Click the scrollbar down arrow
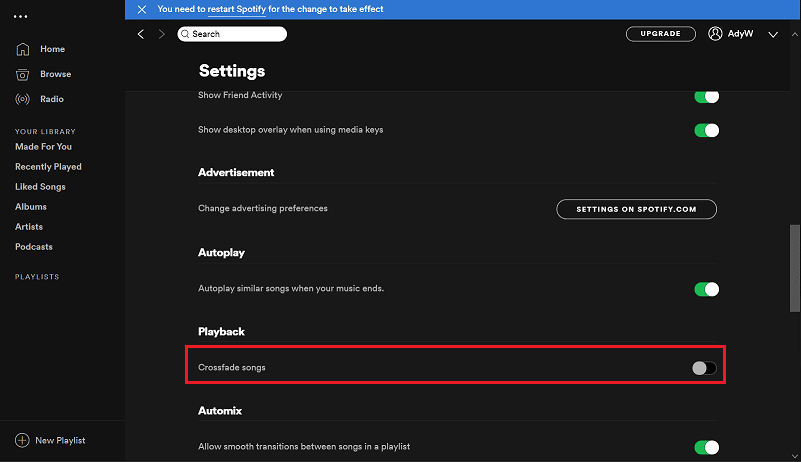Screen dimensions: 801x462 pos(794,456)
